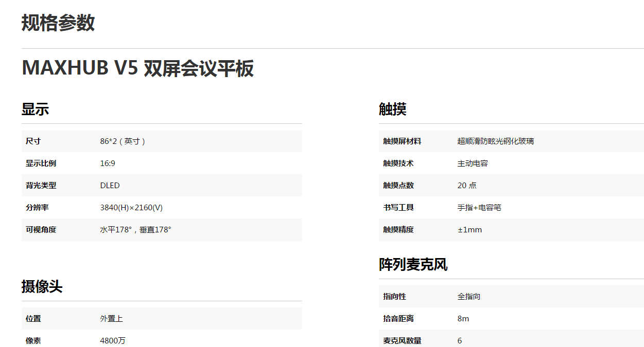Viewport: 644px width, 347px height.
Task: Click the 触摸点数 row label
Action: 398,186
